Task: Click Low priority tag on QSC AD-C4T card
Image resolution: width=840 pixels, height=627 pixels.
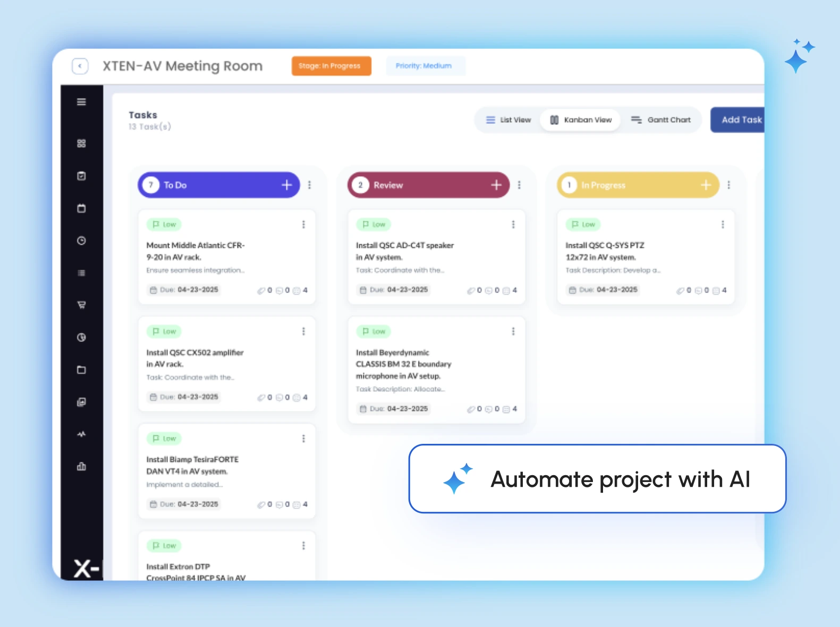Action: [374, 225]
